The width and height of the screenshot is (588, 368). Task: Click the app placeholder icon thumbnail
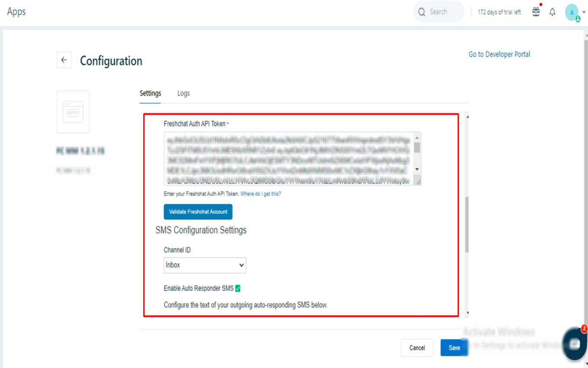coord(73,112)
